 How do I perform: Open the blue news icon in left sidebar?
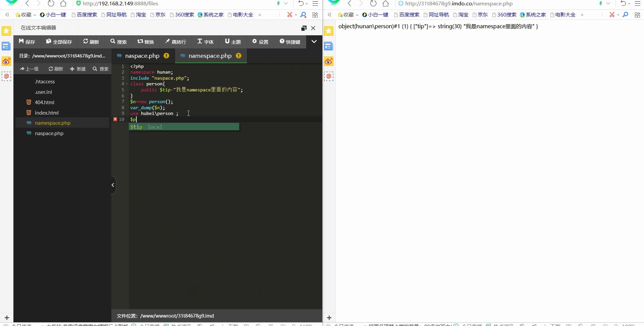click(6, 46)
